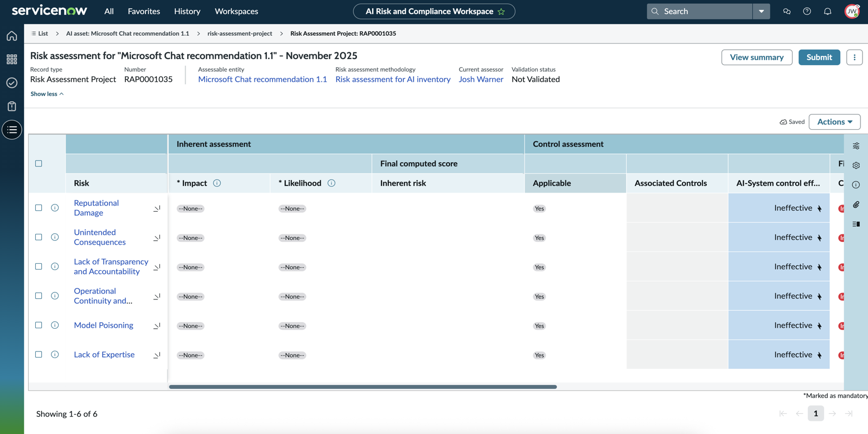Open the attachments paperclip icon
This screenshot has width=868, height=434.
(856, 205)
